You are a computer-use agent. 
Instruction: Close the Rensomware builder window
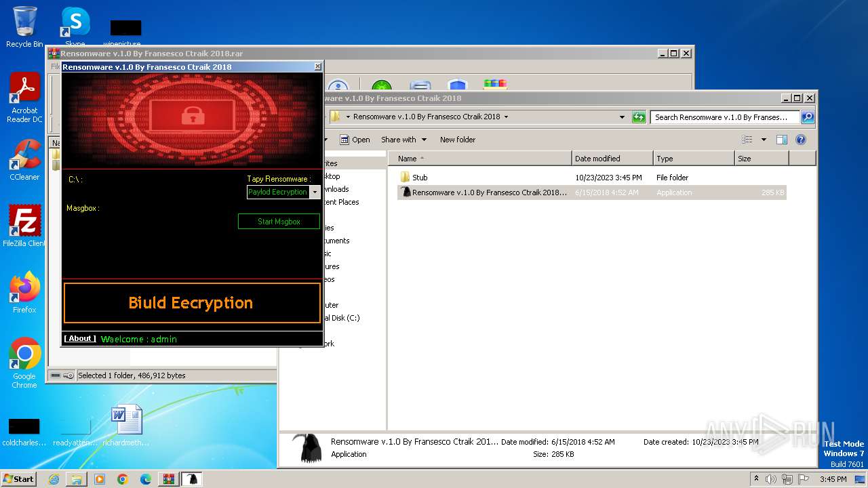(x=318, y=66)
